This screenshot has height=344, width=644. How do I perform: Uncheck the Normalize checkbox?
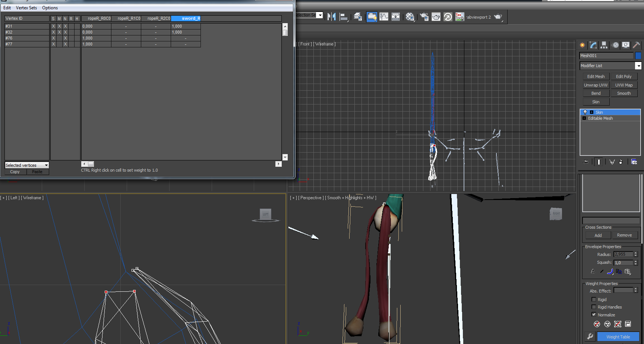point(594,315)
